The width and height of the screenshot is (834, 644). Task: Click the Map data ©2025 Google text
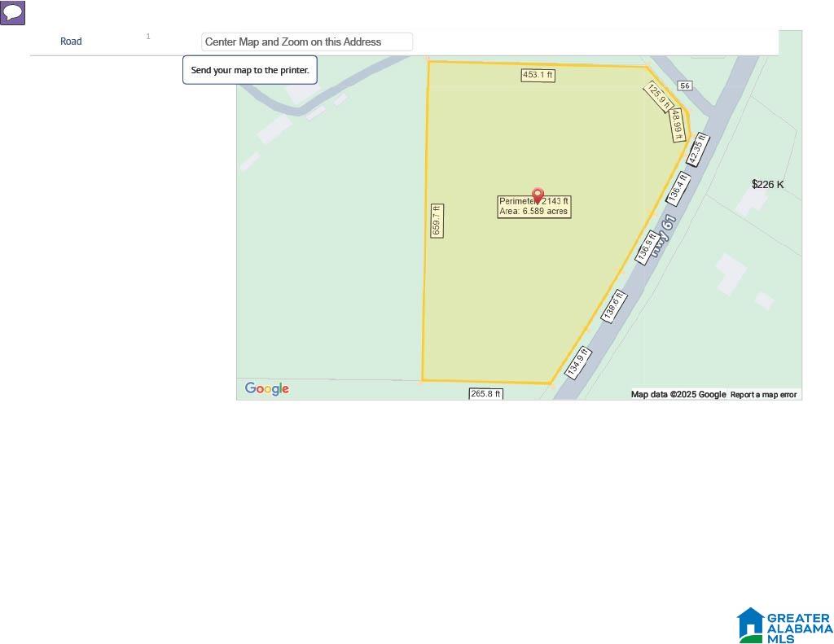(678, 395)
